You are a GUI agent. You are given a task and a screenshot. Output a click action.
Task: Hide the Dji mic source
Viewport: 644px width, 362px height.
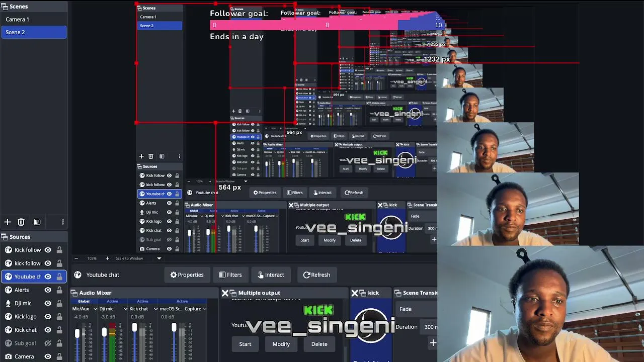(x=48, y=303)
